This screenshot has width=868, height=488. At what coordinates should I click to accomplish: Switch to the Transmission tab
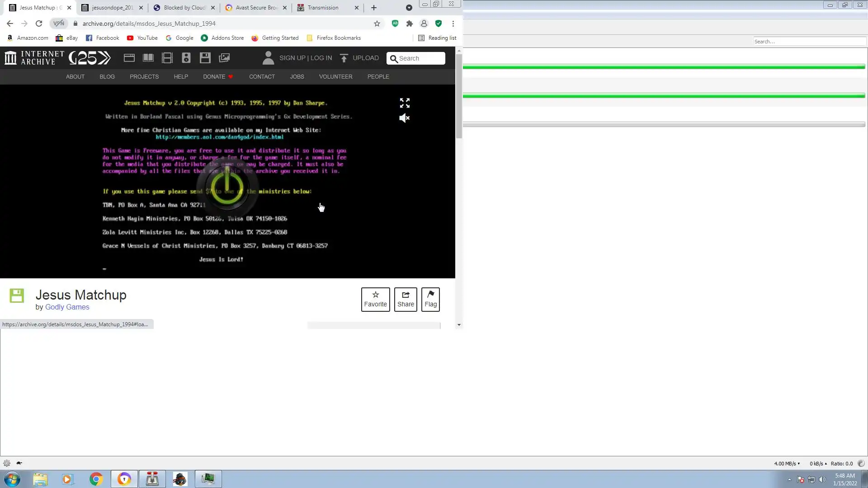[x=323, y=8]
